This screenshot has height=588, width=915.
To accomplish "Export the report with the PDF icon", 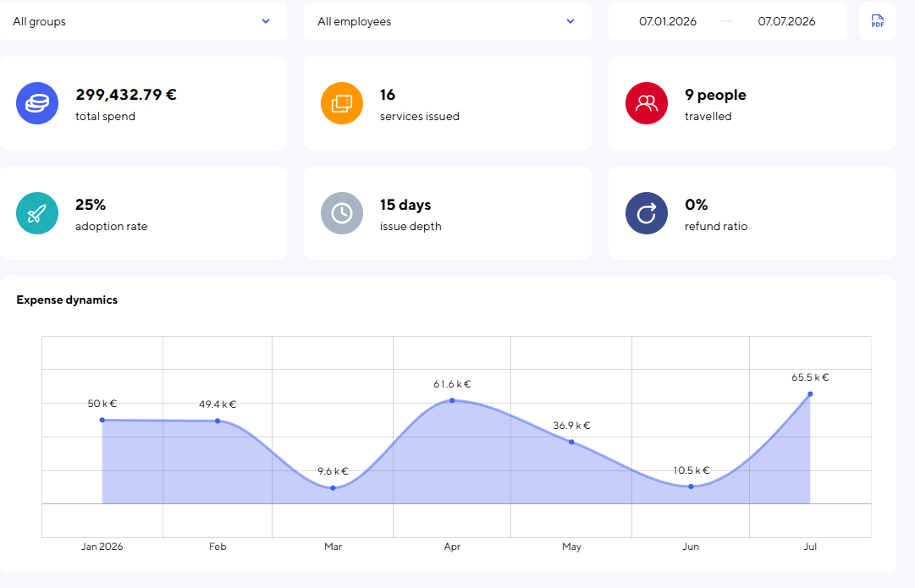I will pos(877,21).
